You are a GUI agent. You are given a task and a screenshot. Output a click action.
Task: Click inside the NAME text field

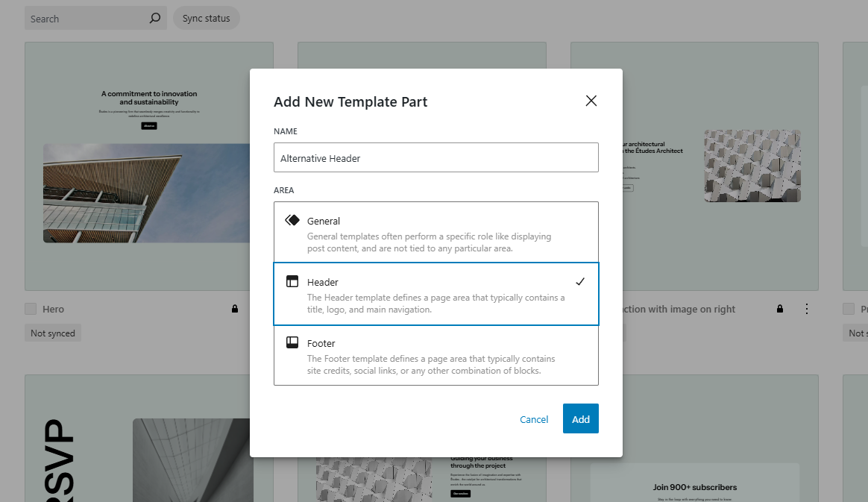coord(435,157)
